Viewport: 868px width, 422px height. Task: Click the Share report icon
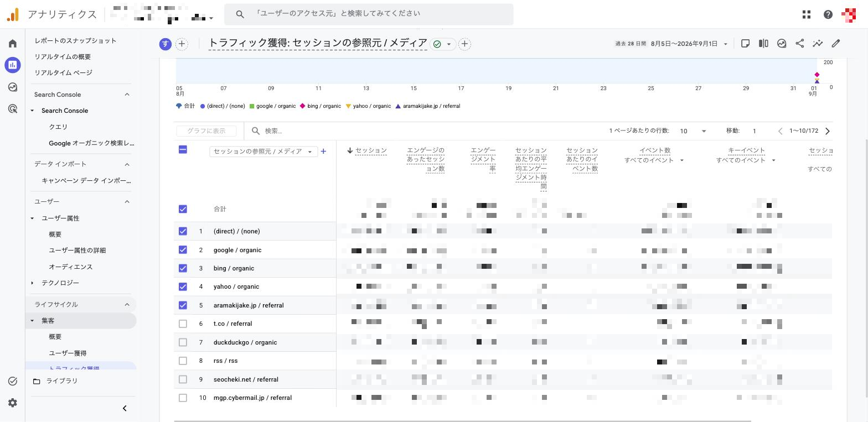point(800,44)
